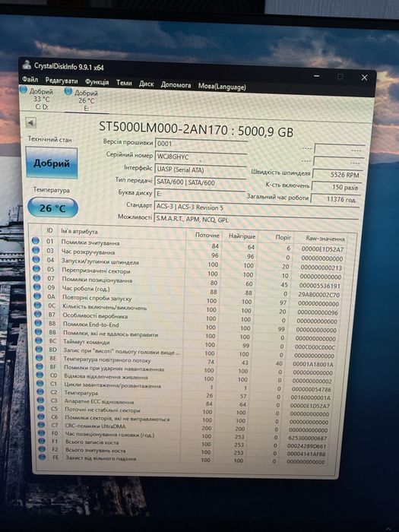Image resolution: width=399 pixels, height=532 pixels.
Task: Click the status icon for attribute FE
Action: click(42, 457)
